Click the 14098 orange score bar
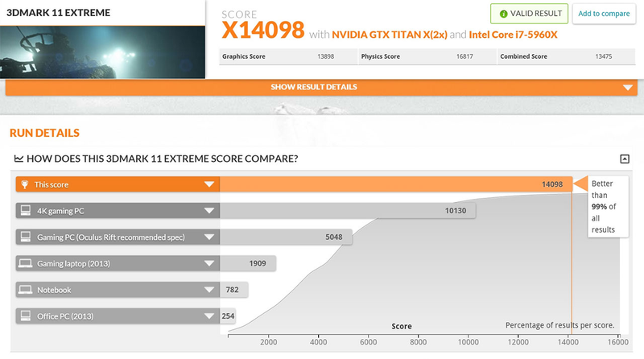 click(x=396, y=184)
